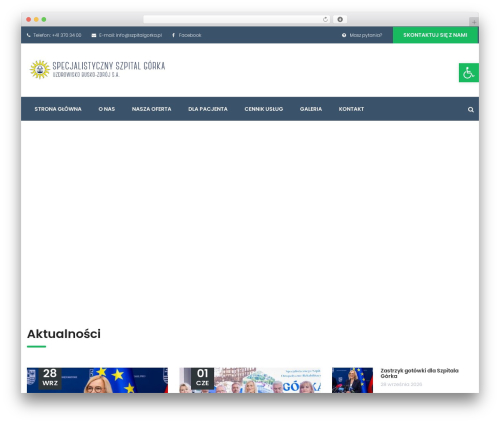
Task: Open the 28 WRZ news thumbnail
Action: pos(97,380)
